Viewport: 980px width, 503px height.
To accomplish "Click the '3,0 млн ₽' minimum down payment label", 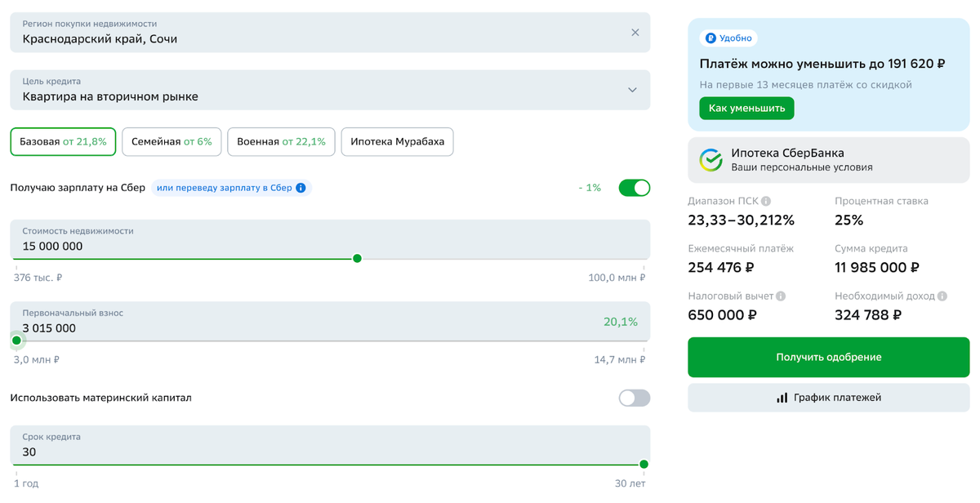I will pos(37,359).
